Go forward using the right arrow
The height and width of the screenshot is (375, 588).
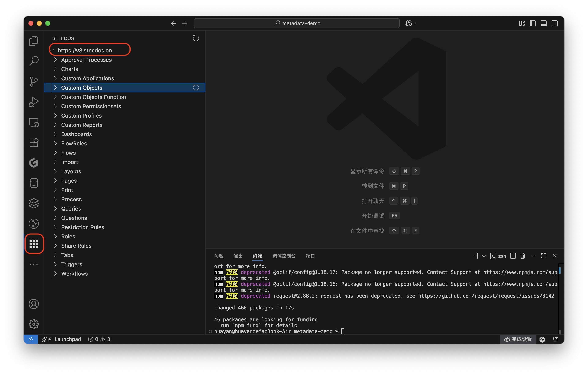point(185,23)
